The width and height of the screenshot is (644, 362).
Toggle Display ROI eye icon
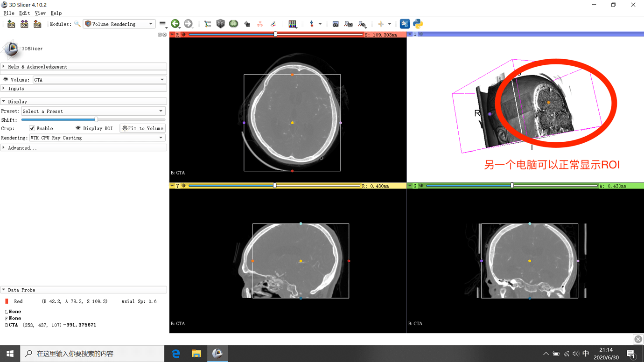pyautogui.click(x=78, y=128)
